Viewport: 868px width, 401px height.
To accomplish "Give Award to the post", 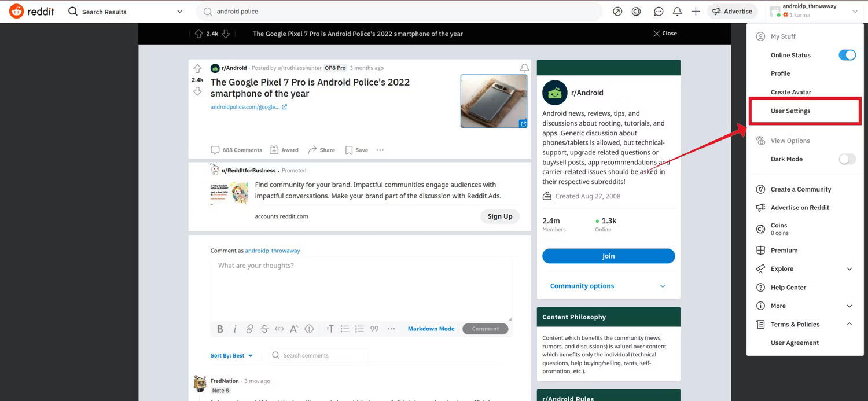I will click(x=284, y=150).
